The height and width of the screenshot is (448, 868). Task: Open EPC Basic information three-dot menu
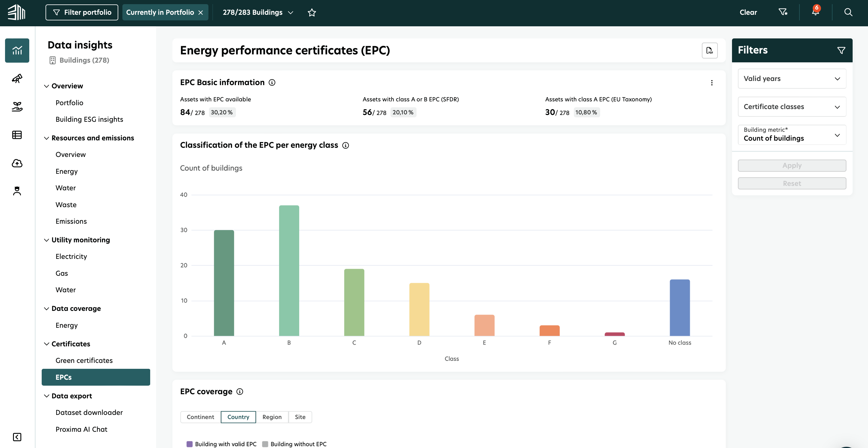click(x=712, y=83)
